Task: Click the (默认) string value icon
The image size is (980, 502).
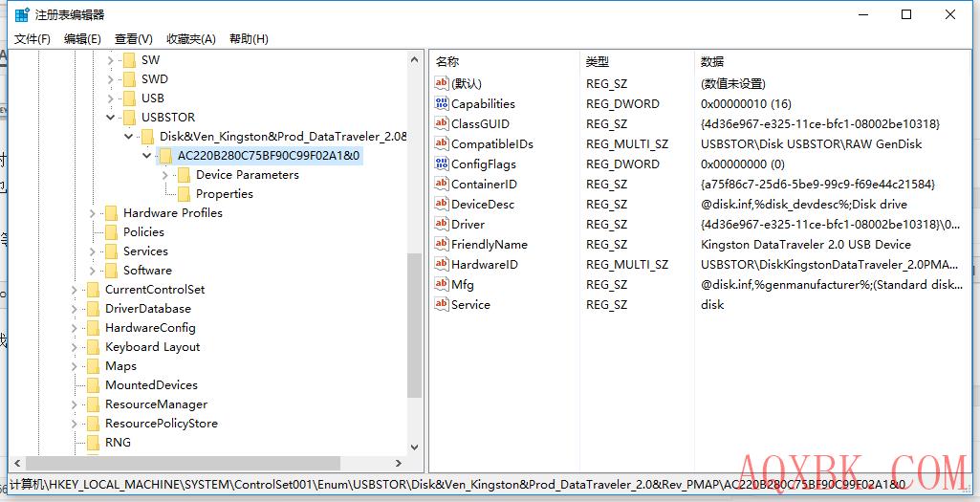Action: 442,83
